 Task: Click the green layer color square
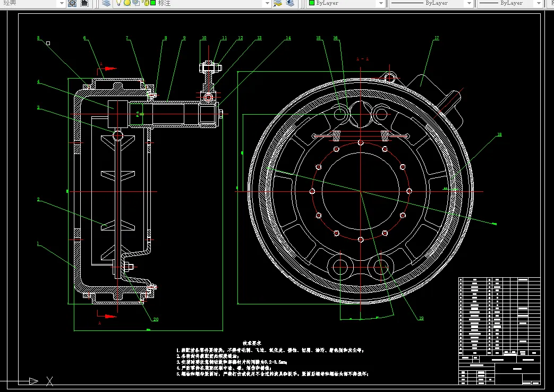coord(153,3)
